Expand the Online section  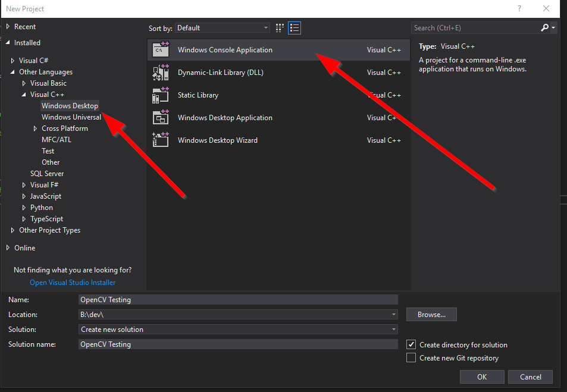(x=8, y=247)
